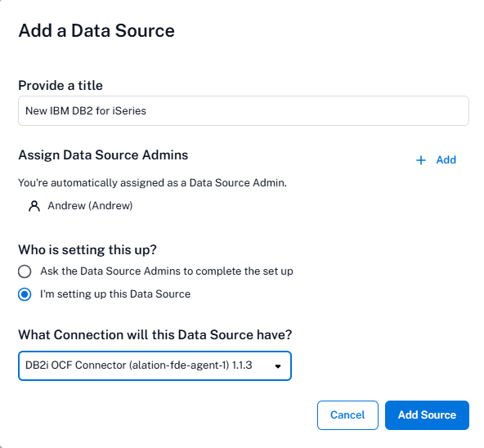Click the Add a Data Source heading
Viewport: 484px width, 448px height.
tap(96, 30)
